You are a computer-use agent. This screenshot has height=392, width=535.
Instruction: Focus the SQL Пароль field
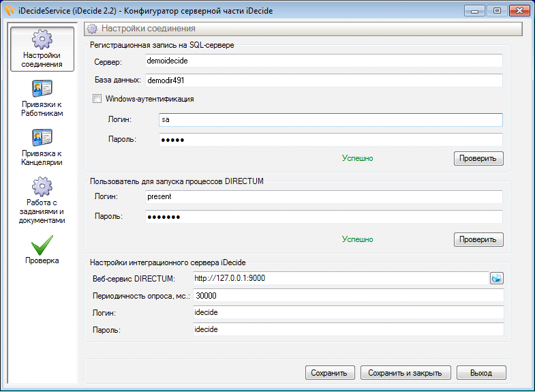point(331,140)
